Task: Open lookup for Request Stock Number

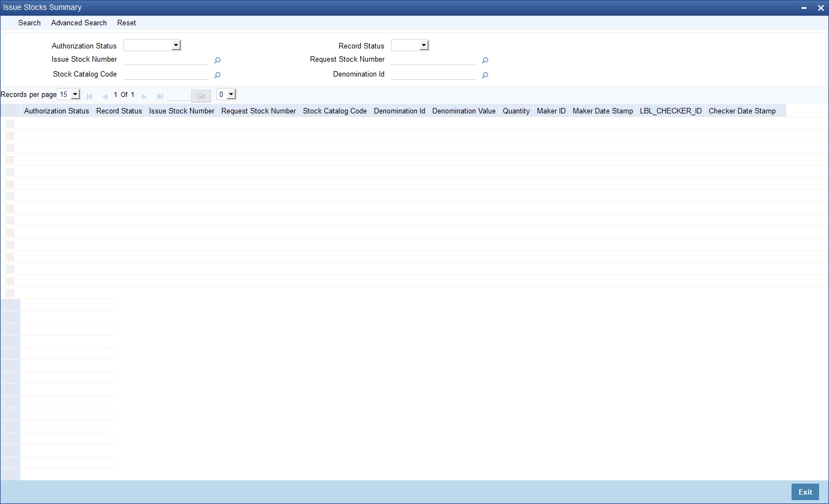Action: coord(485,61)
